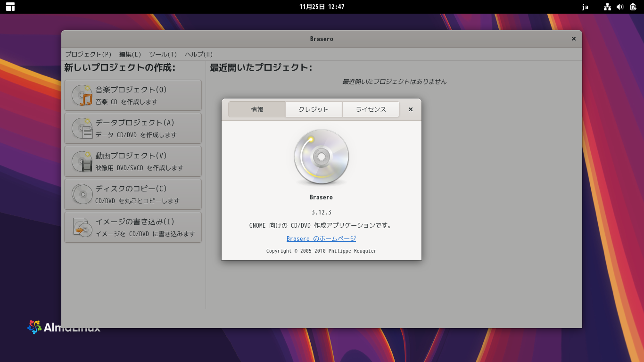This screenshot has width=644, height=362.
Task: Choose ディスクのコピー(C)
Action: point(133,194)
